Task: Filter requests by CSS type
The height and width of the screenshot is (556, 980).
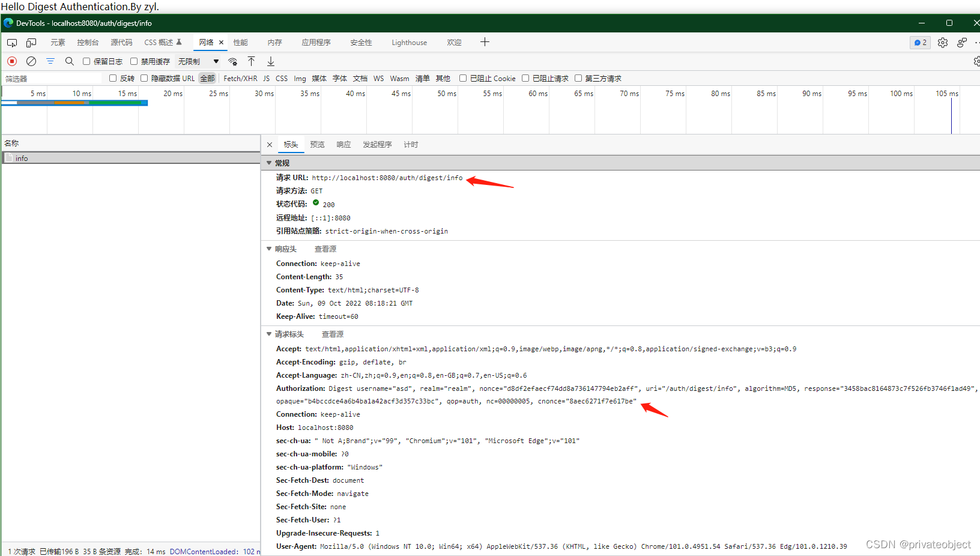Action: [282, 78]
